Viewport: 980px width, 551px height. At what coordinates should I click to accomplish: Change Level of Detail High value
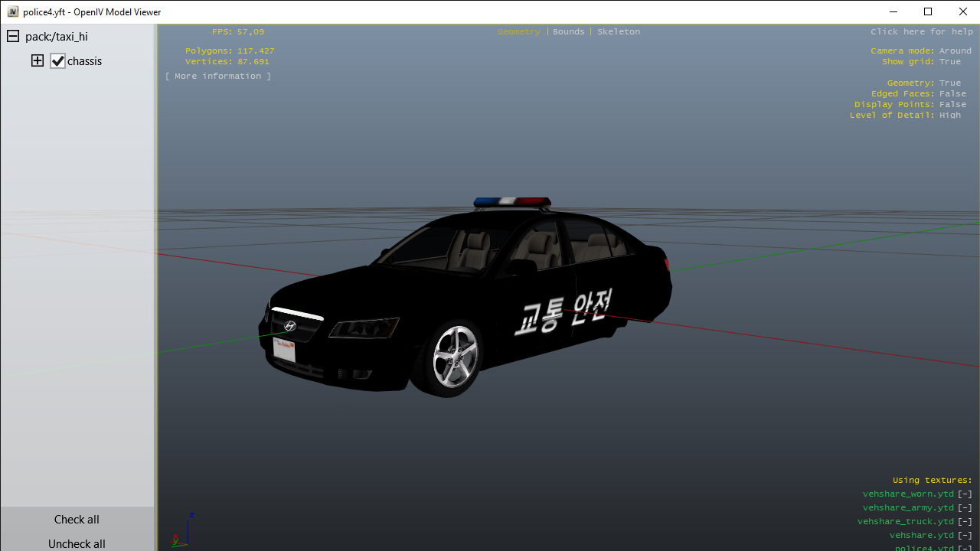coord(949,116)
